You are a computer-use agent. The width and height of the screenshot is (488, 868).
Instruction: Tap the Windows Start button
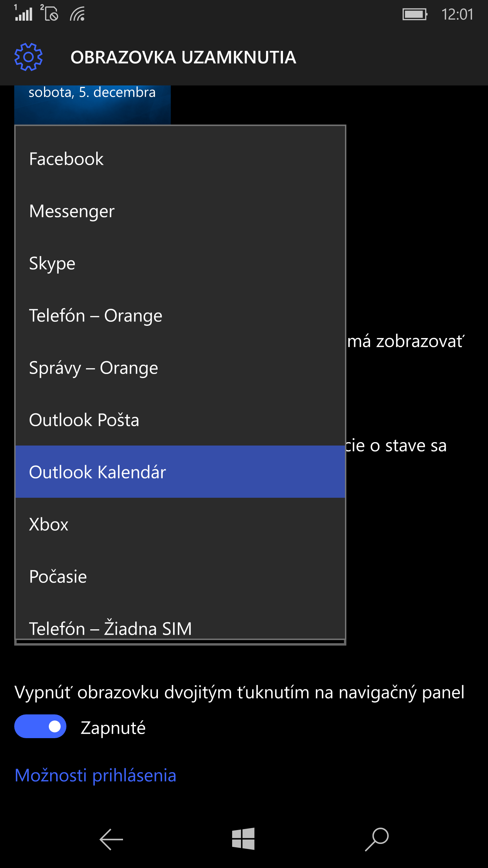click(243, 839)
